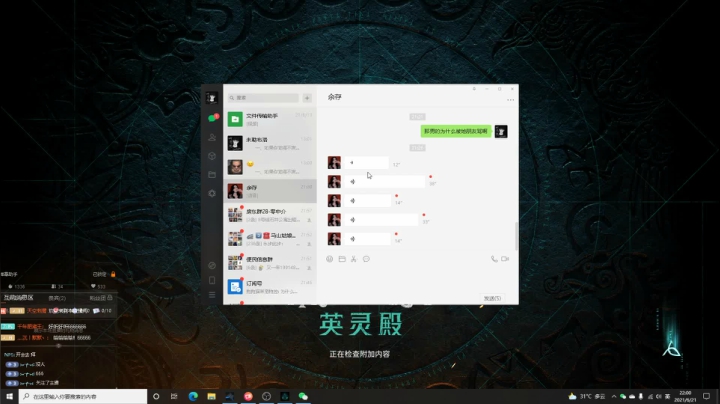Open Microsoft Edge from the taskbar
Screen dimensions: 720x404
pos(193,396)
